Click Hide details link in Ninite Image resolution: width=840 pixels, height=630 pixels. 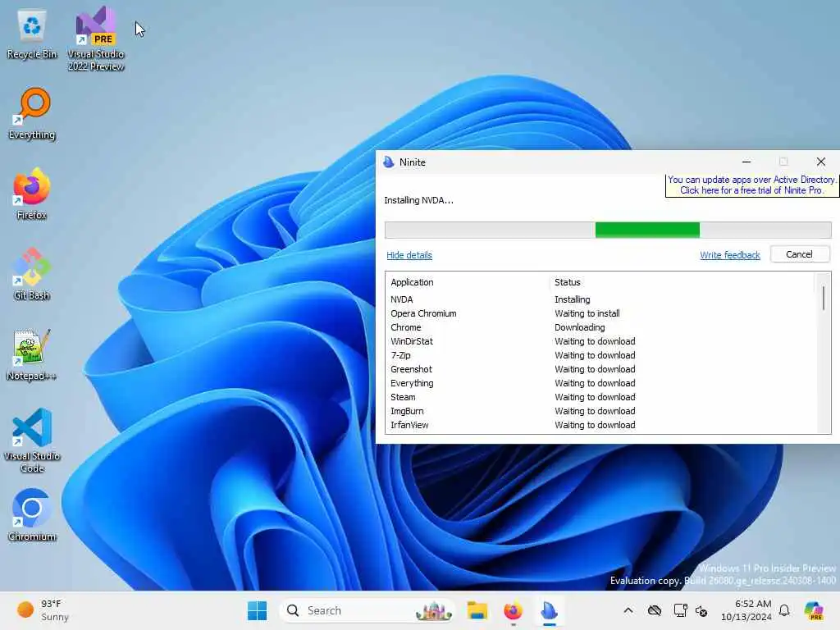(x=409, y=255)
